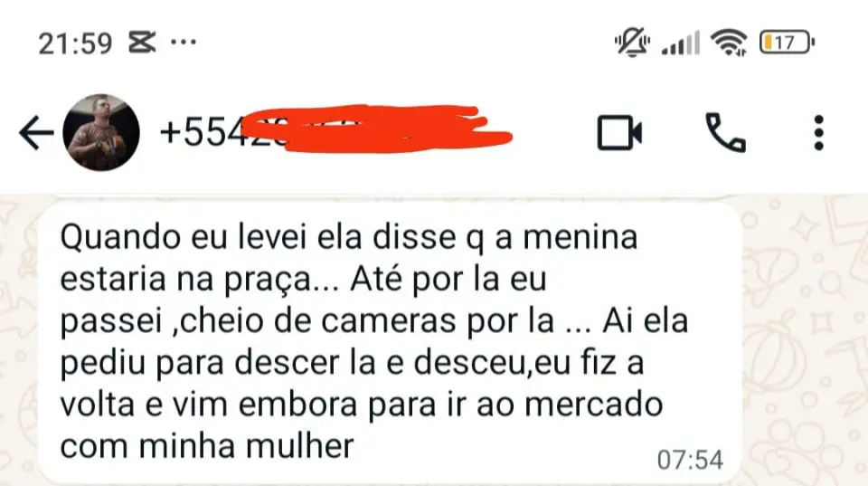Tap the notification overflow dots beside CapCut icon
The width and height of the screenshot is (868, 486).
(x=184, y=43)
